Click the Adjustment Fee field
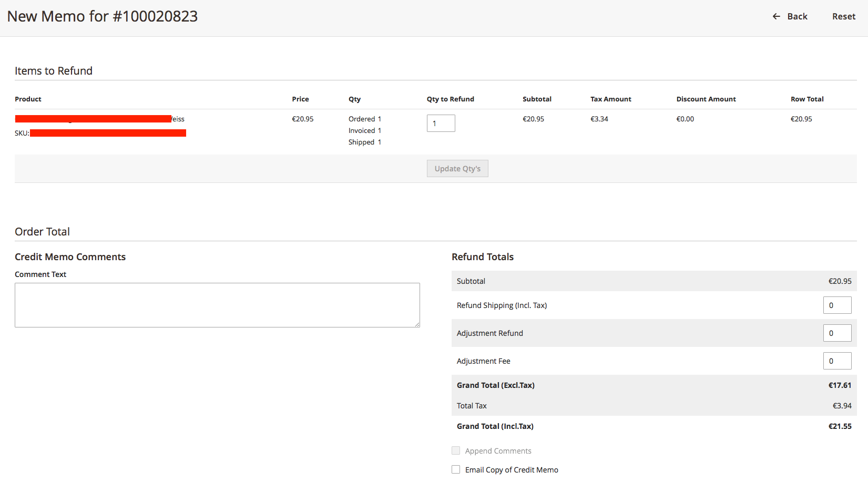This screenshot has width=868, height=482. [x=837, y=361]
